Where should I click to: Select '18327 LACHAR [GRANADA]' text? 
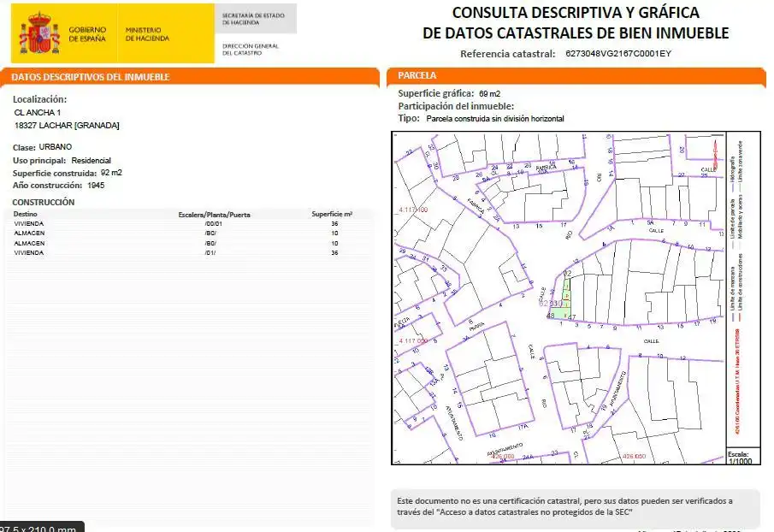[67, 126]
